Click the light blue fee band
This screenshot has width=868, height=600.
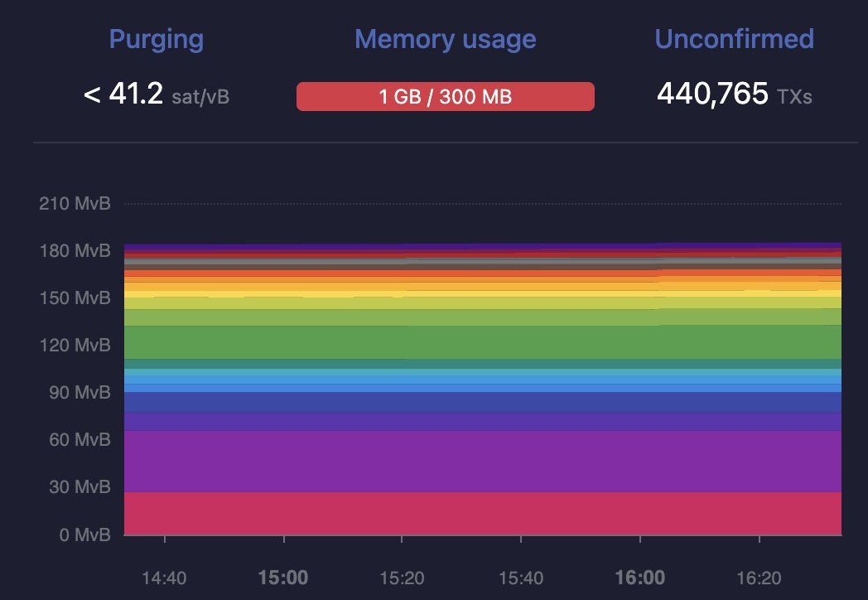(483, 380)
